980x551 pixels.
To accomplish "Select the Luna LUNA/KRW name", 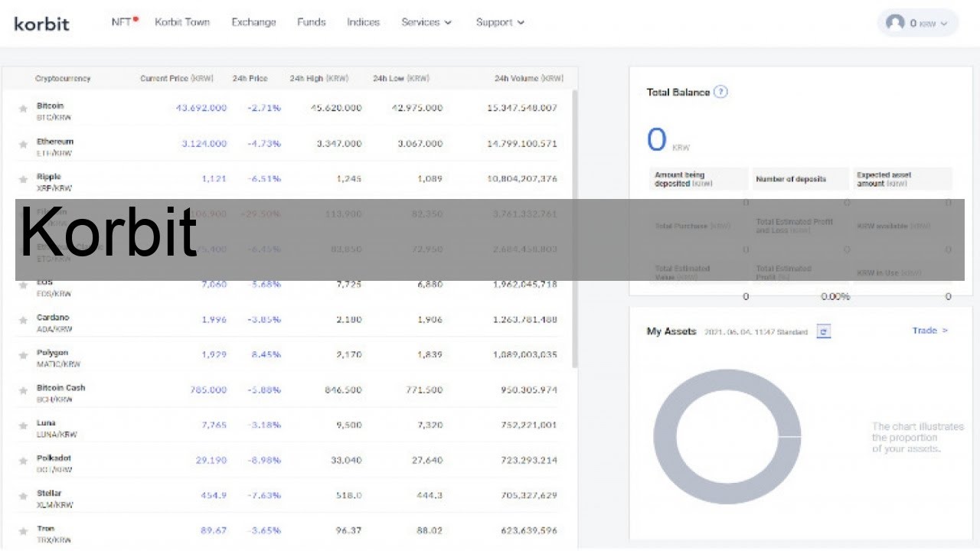I will click(57, 429).
